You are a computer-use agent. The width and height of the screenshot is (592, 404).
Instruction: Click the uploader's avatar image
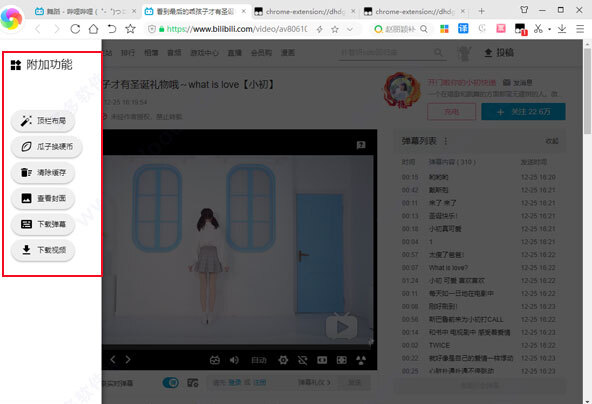[402, 91]
